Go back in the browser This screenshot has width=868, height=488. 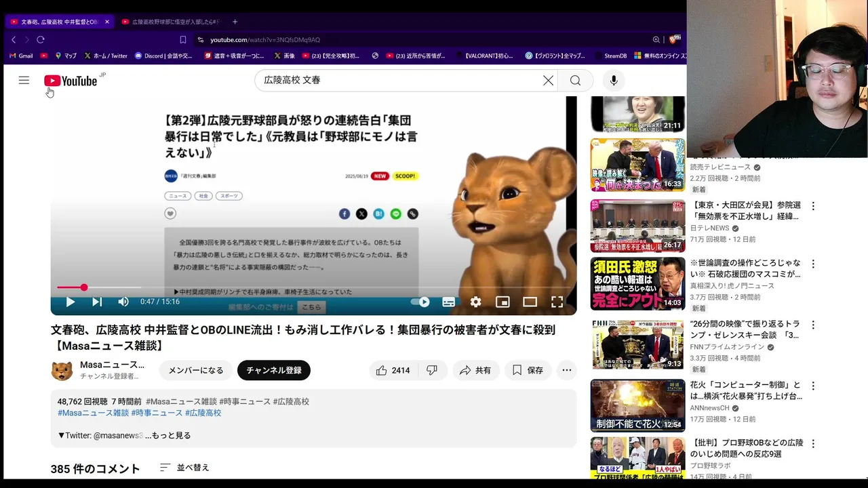click(x=14, y=40)
